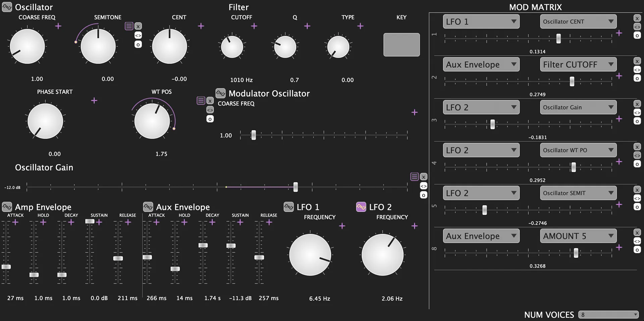Open LFO 1 source dropdown in row 1

point(481,21)
